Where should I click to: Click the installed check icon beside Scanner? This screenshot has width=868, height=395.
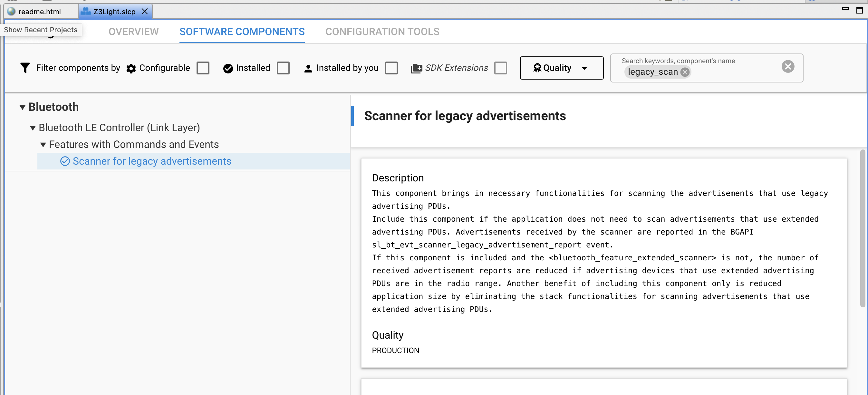[65, 161]
